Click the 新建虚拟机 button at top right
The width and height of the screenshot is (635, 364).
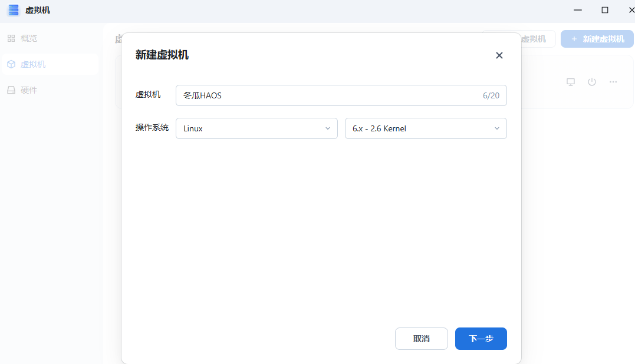(597, 38)
